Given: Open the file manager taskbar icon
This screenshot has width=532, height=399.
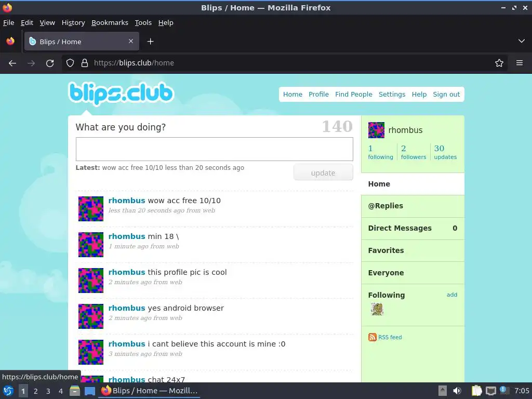Looking at the screenshot, I should click(x=75, y=391).
